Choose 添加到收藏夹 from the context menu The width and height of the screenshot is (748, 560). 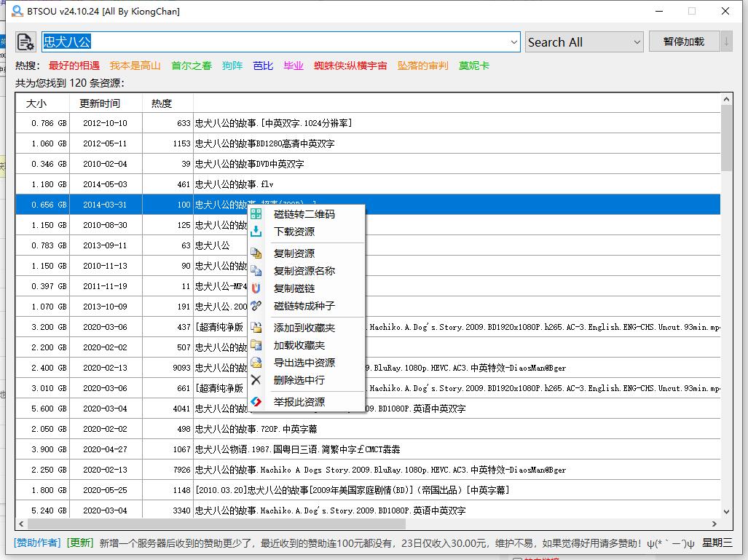pos(303,328)
